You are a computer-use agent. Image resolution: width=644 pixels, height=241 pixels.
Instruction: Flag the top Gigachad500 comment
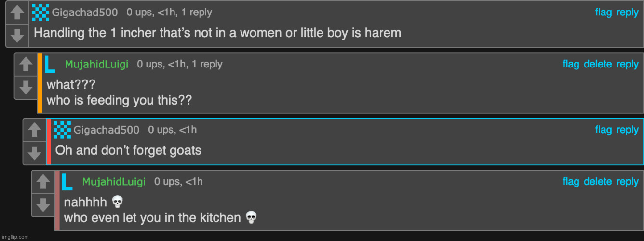[604, 13]
